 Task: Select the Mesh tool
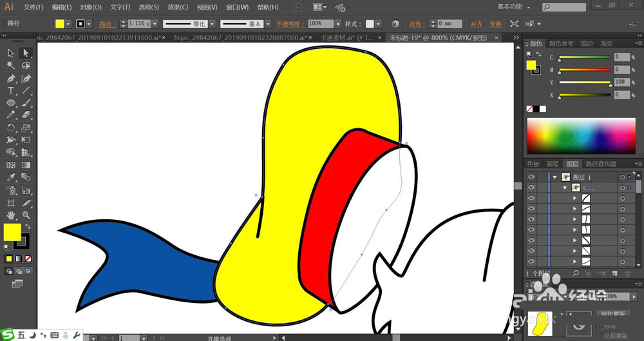click(11, 165)
